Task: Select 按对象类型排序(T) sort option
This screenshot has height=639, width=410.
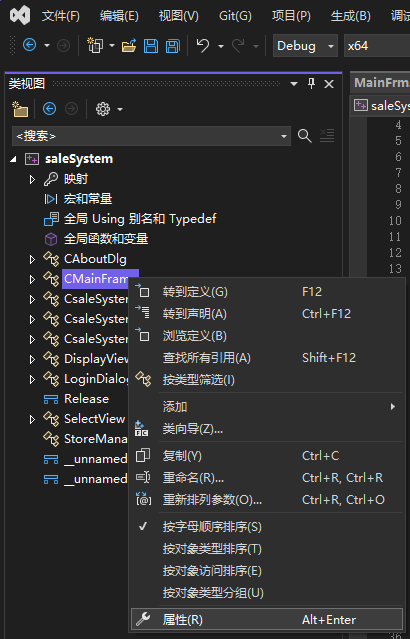Action: (267, 549)
